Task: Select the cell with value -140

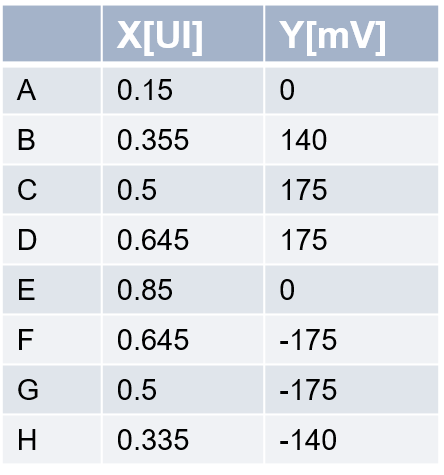Action: 352,440
